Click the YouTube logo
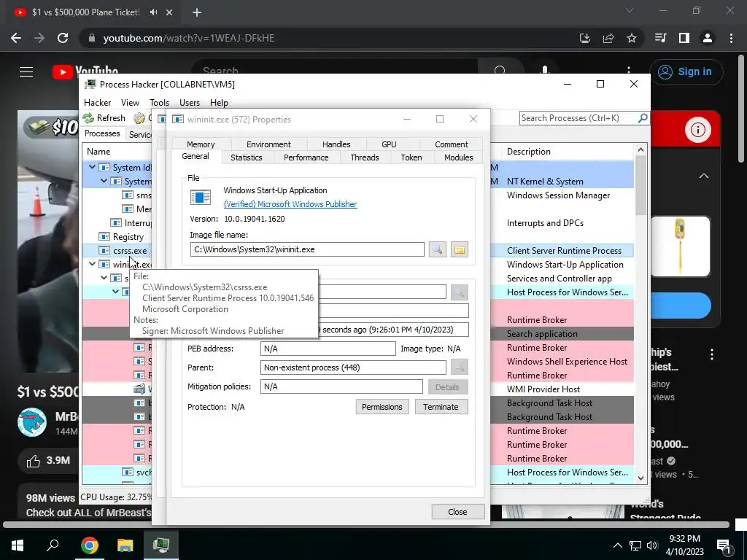Viewport: 747px width, 560px height. (x=86, y=71)
